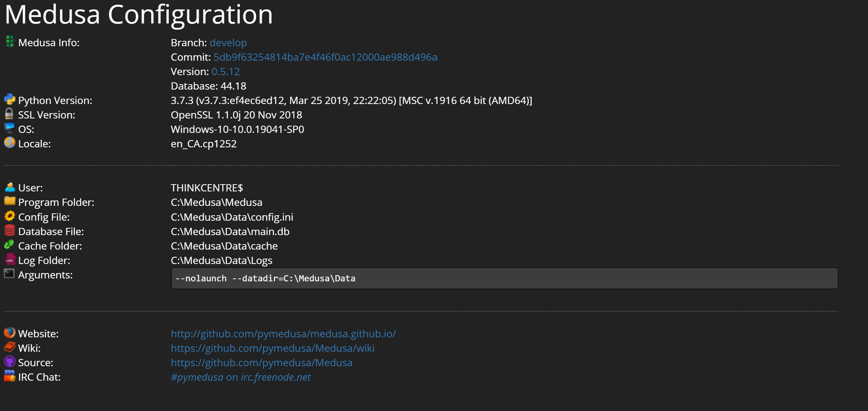
Task: Click the Website browser icon
Action: click(x=9, y=333)
